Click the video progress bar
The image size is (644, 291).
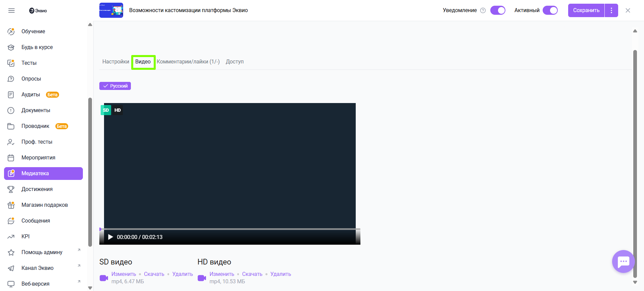(230, 229)
